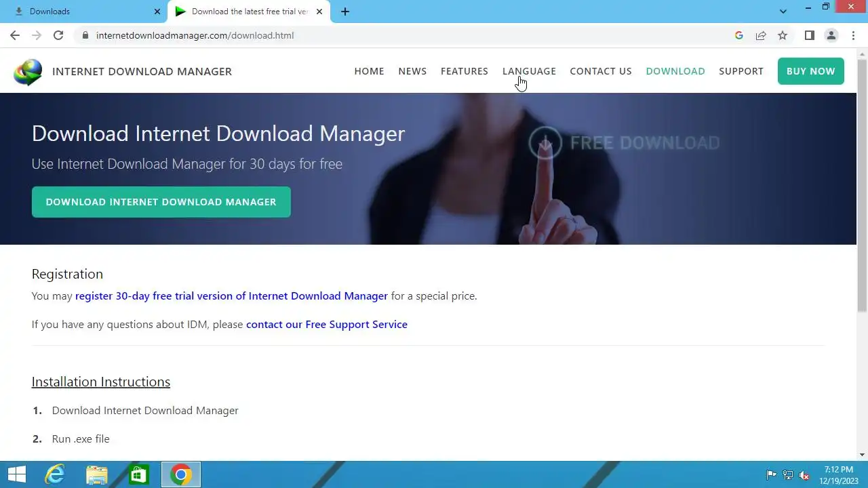Click the Installation Instructions heading

[101, 382]
